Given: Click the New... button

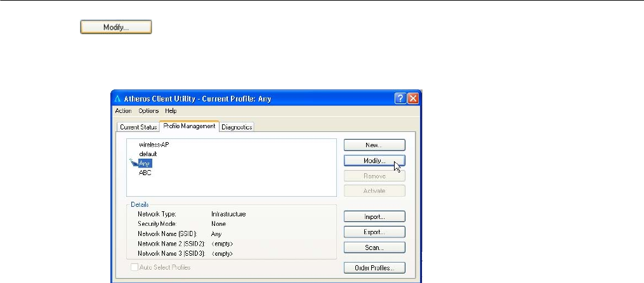Looking at the screenshot, I should tap(374, 145).
